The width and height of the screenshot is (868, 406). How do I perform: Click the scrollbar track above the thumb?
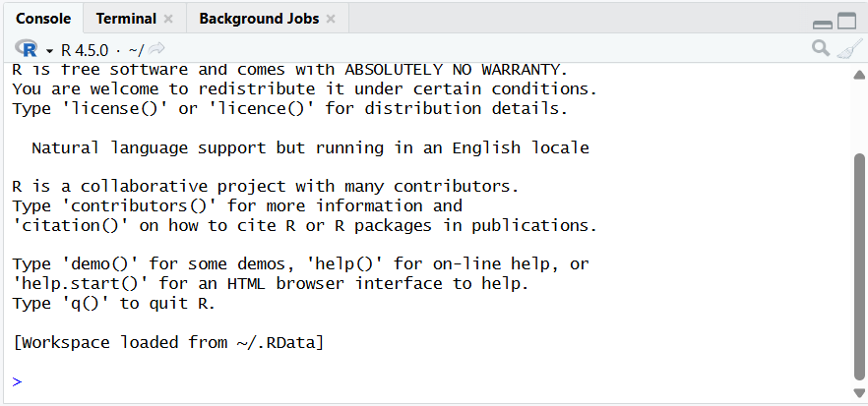(859, 113)
